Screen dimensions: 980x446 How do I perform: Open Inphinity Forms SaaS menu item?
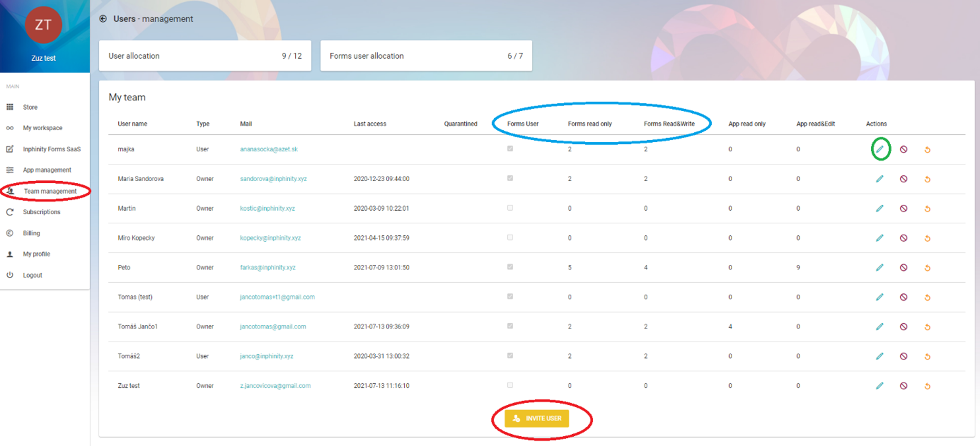52,149
